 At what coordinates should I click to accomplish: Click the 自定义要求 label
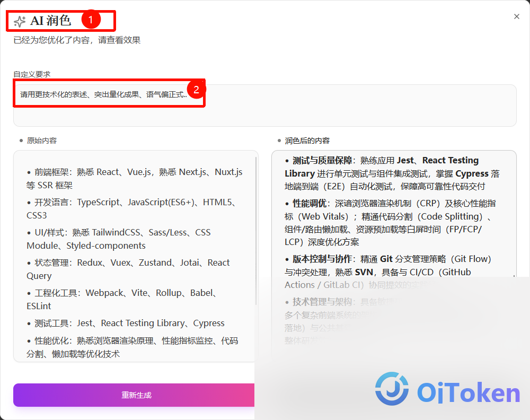point(32,74)
